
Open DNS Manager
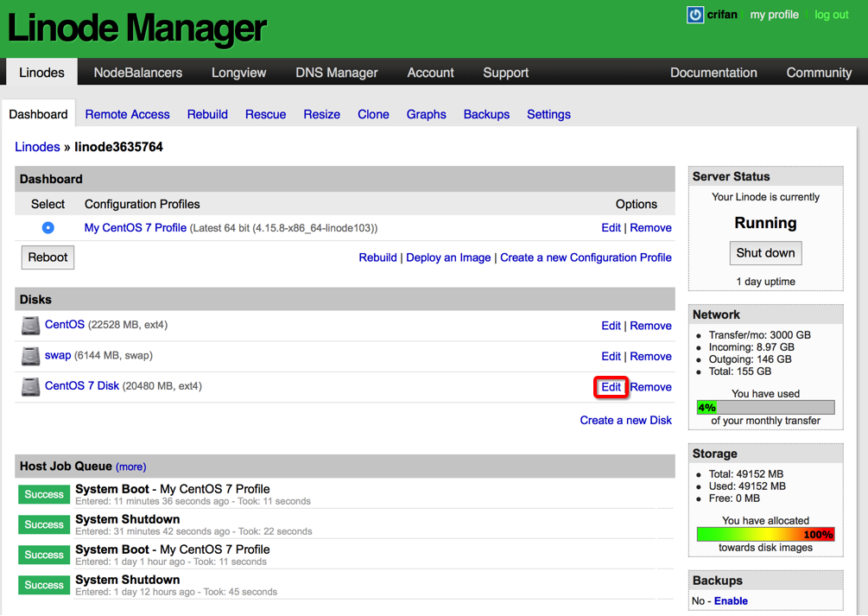pyautogui.click(x=337, y=73)
